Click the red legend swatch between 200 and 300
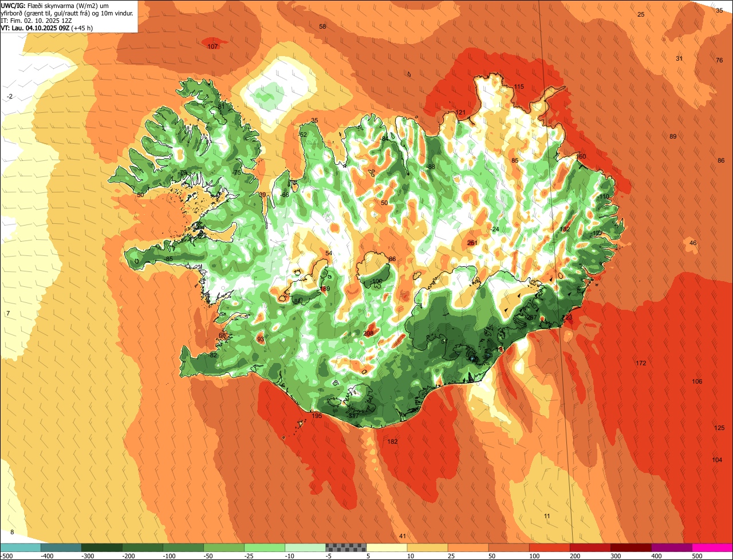The height and width of the screenshot is (560, 733). point(590,547)
